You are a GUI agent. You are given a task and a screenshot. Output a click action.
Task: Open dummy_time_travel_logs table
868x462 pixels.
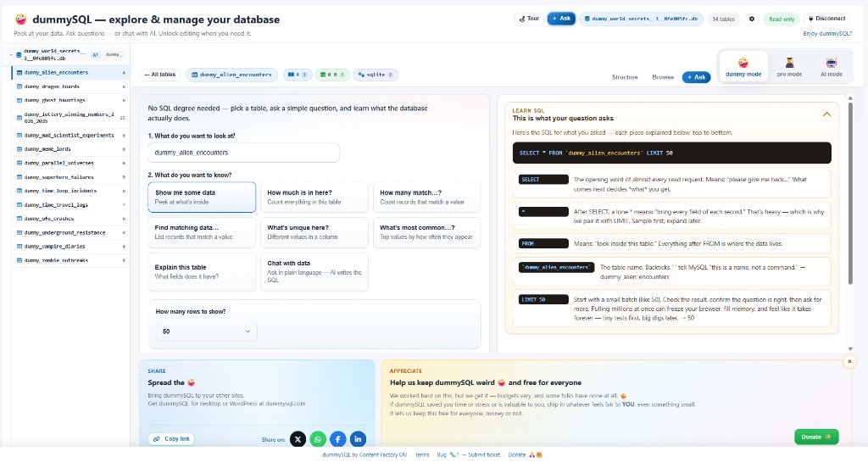(70, 204)
